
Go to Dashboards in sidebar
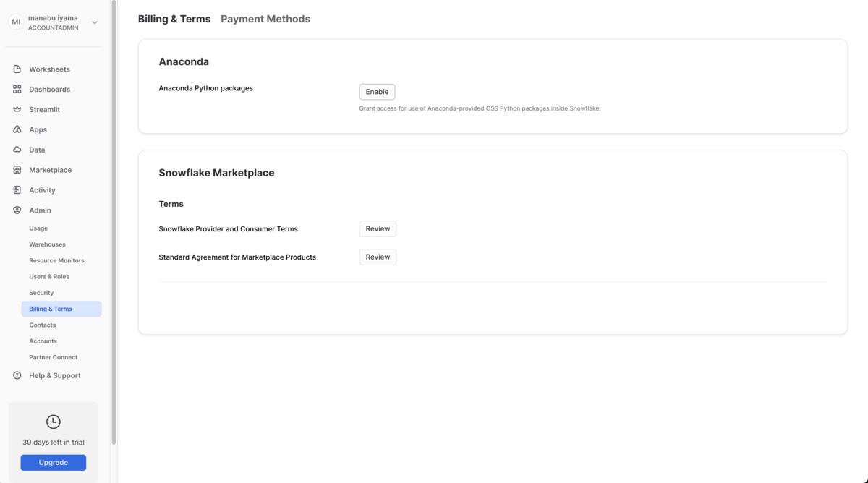[49, 90]
